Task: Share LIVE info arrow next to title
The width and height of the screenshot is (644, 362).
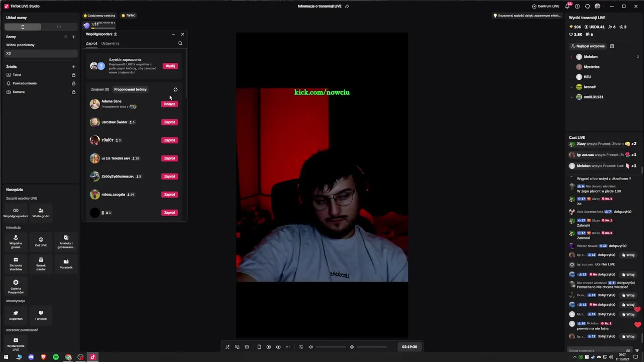Action: pyautogui.click(x=347, y=6)
